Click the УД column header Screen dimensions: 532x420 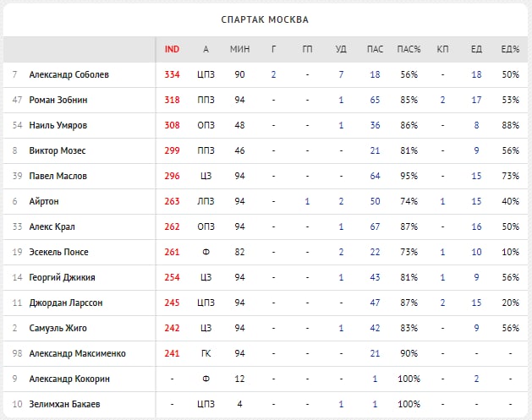point(341,49)
